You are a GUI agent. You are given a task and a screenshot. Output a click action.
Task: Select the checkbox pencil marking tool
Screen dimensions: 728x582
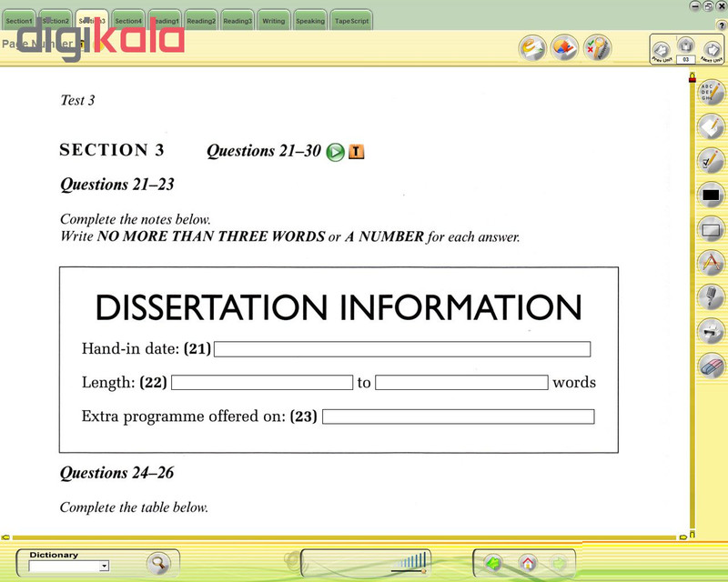coord(711,161)
